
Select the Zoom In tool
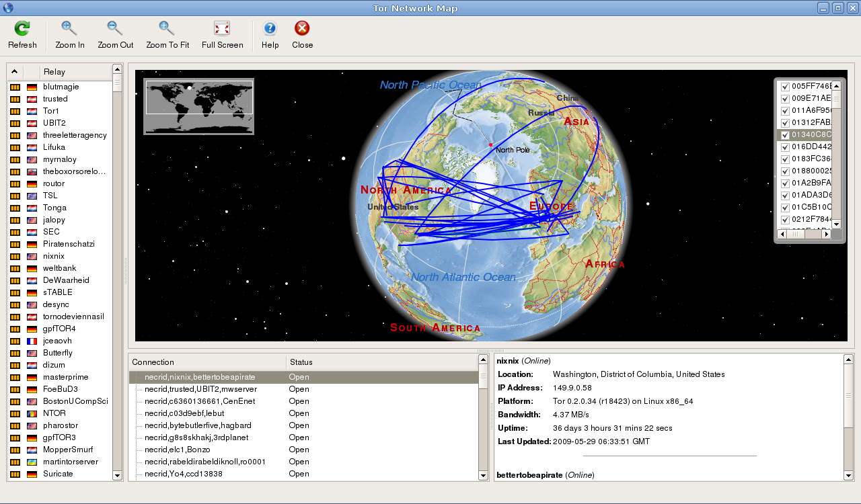coord(69,28)
